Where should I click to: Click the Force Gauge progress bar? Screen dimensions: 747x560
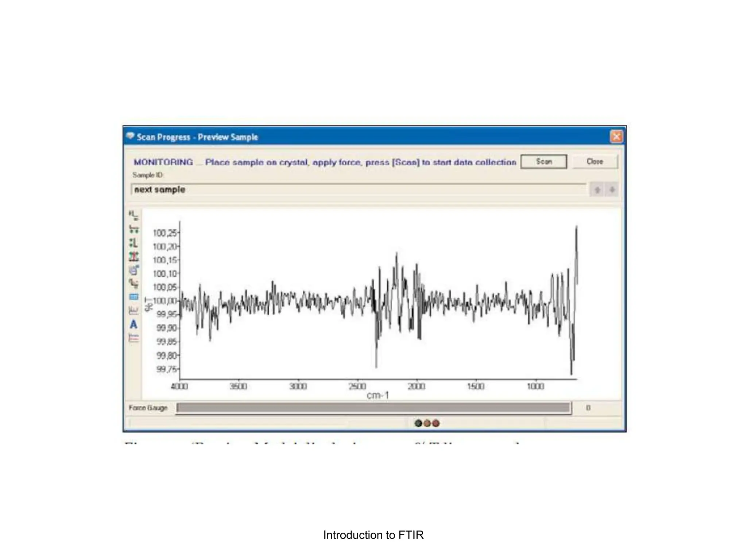[373, 408]
